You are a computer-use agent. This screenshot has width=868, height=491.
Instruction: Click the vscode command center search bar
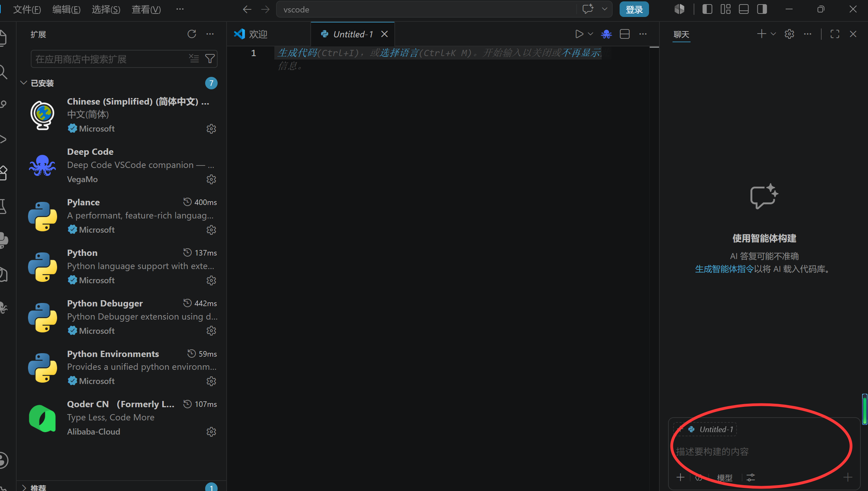click(x=444, y=9)
